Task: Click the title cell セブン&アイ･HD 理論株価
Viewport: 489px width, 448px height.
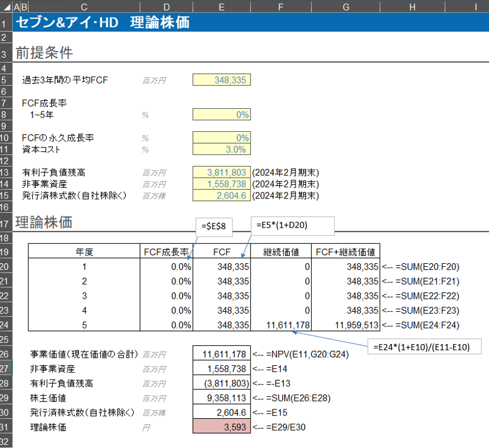Action: 103,22
